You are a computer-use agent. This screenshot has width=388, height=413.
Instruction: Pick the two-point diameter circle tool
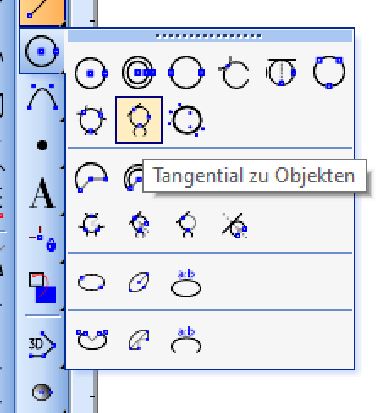tap(186, 72)
